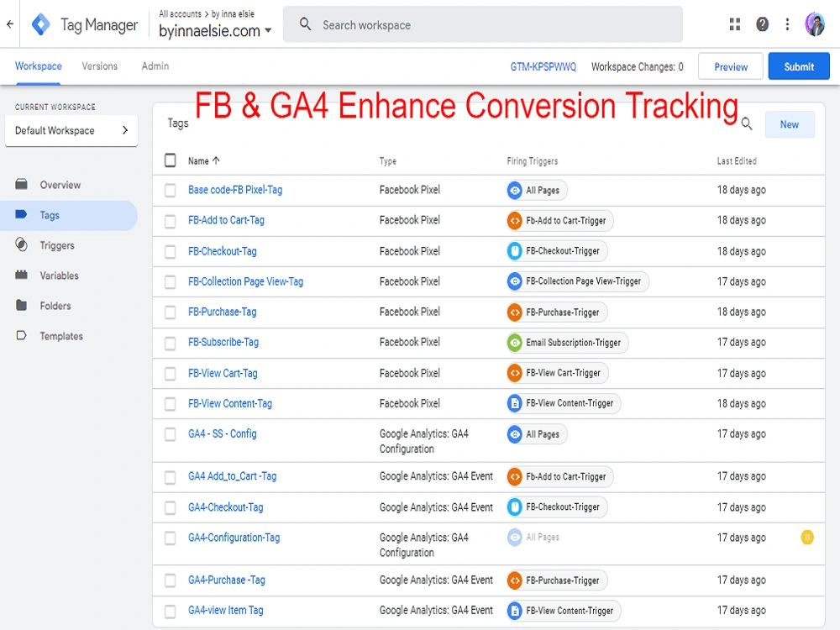The image size is (840, 630).
Task: Click the paused indicator icon on GA4-Configuration-Tag
Action: (806, 537)
